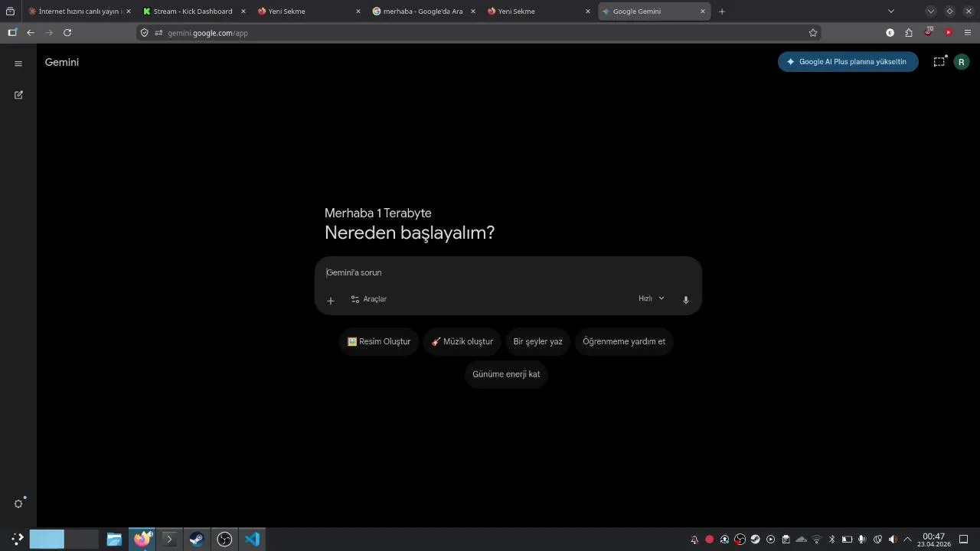This screenshot has height=551, width=980.
Task: Open the Firefox application menu
Action: [968, 33]
